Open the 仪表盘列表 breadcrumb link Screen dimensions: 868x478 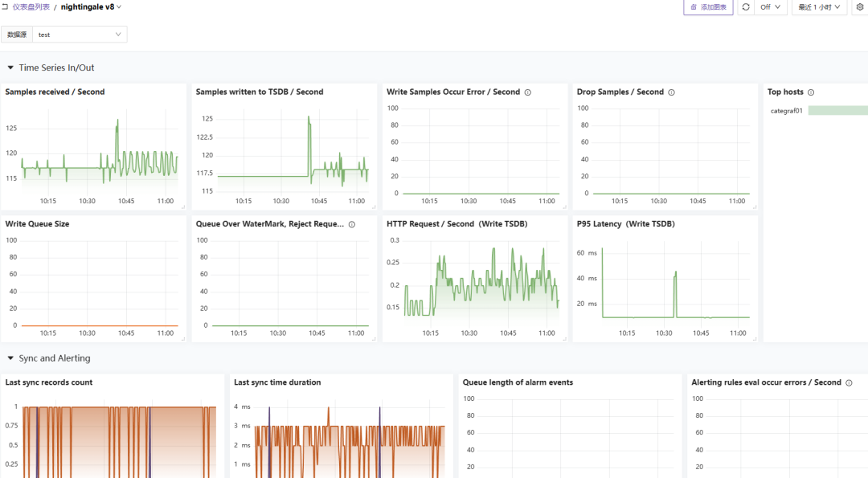[31, 6]
